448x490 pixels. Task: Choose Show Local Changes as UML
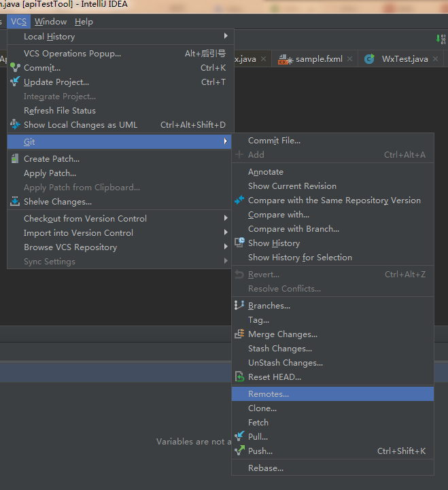(121, 124)
